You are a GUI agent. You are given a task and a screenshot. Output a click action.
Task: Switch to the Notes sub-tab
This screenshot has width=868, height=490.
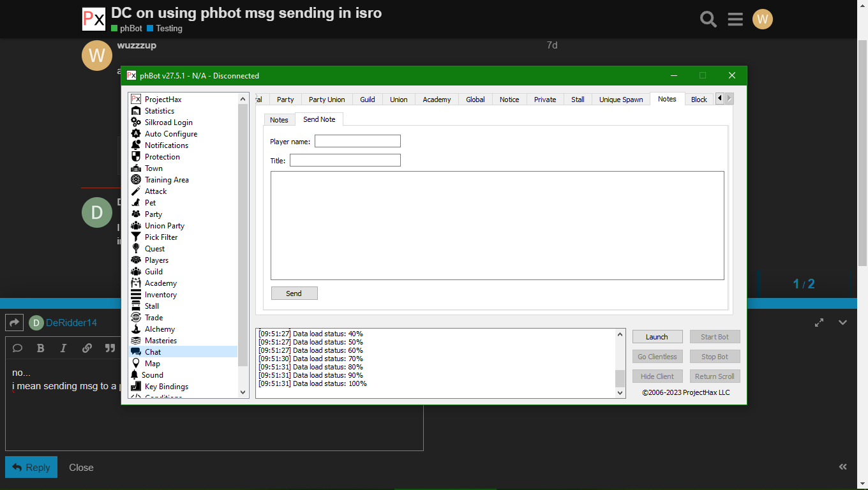[279, 120]
